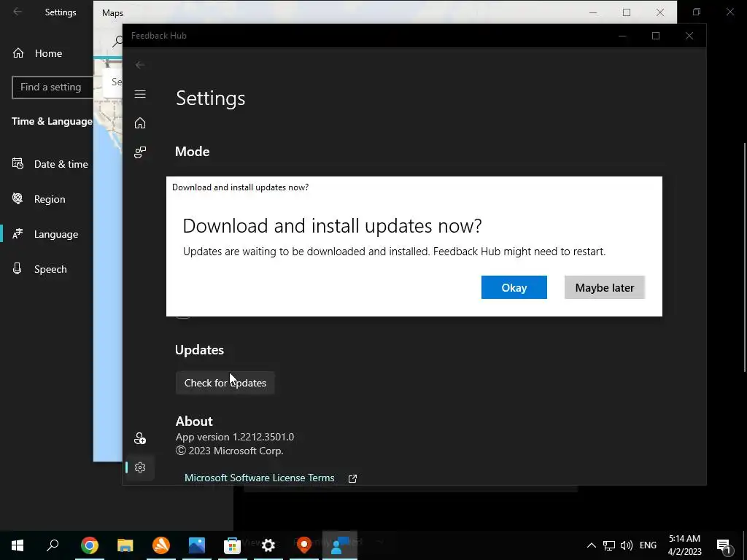
Task: Open the orange Swift app taskbar icon
Action: tap(161, 545)
